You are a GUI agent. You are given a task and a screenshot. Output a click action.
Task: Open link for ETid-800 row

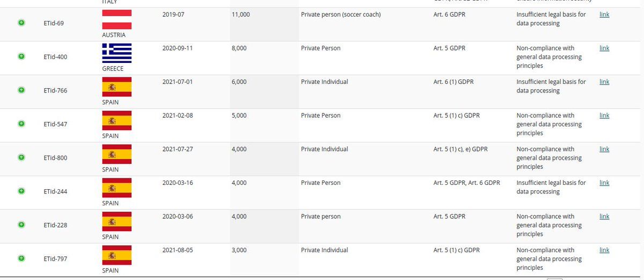coord(604,149)
